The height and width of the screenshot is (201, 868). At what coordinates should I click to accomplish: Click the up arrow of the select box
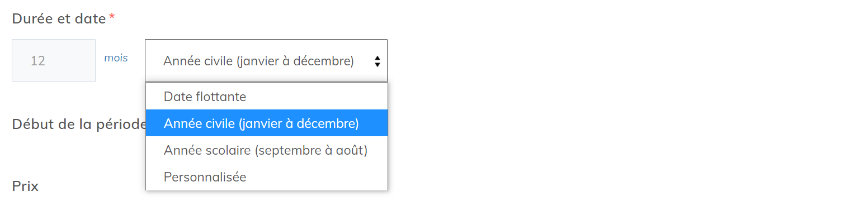pos(378,58)
